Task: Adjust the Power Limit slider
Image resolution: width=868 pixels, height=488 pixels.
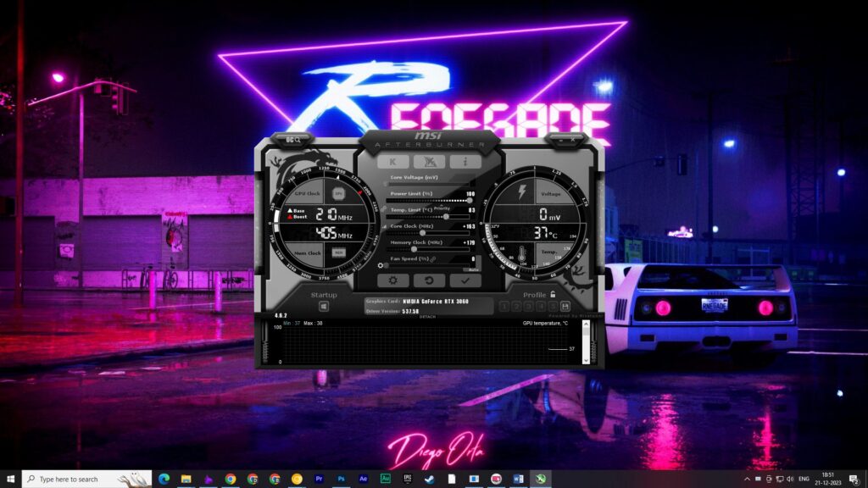Action: pos(428,200)
